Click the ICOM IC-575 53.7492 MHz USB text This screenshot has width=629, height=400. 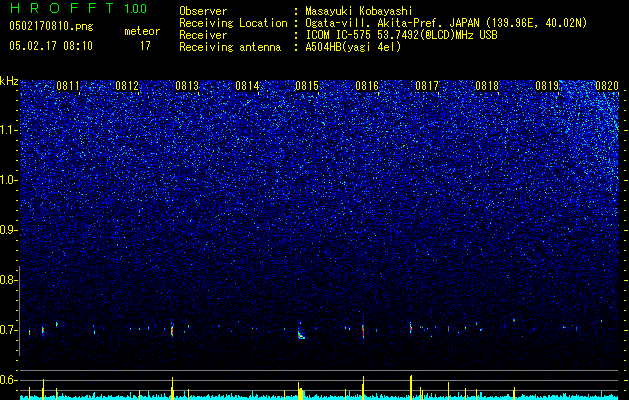coord(401,35)
